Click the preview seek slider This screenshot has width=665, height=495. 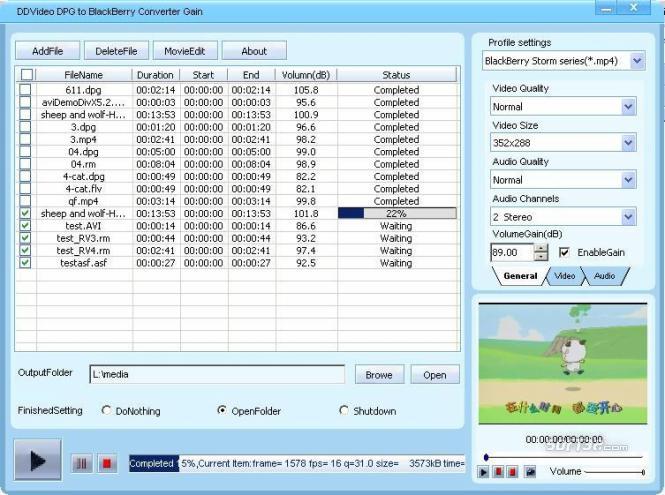563,457
